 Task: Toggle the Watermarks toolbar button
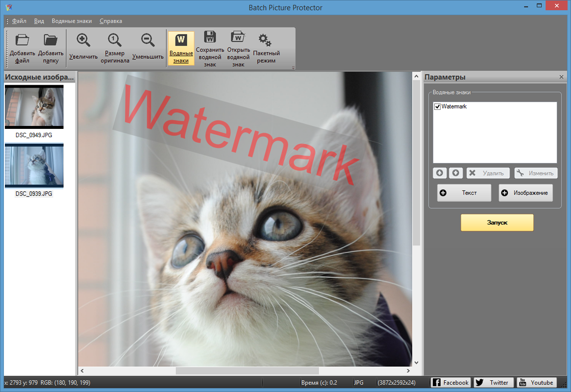pos(181,48)
